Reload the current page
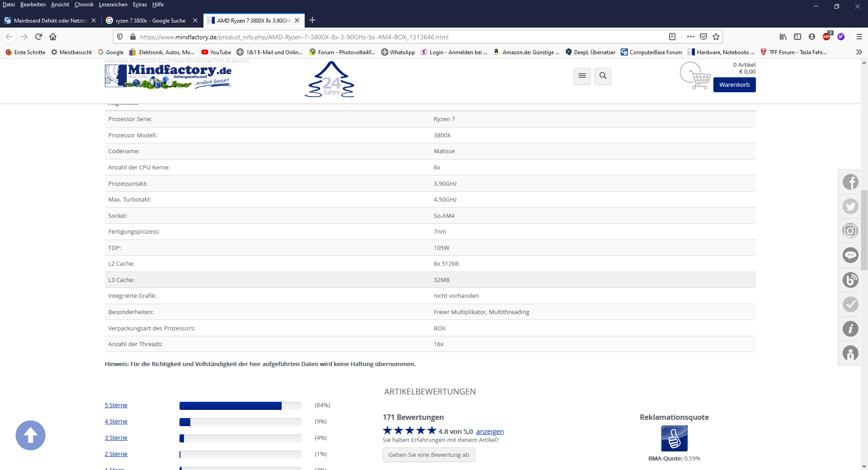 click(x=38, y=37)
